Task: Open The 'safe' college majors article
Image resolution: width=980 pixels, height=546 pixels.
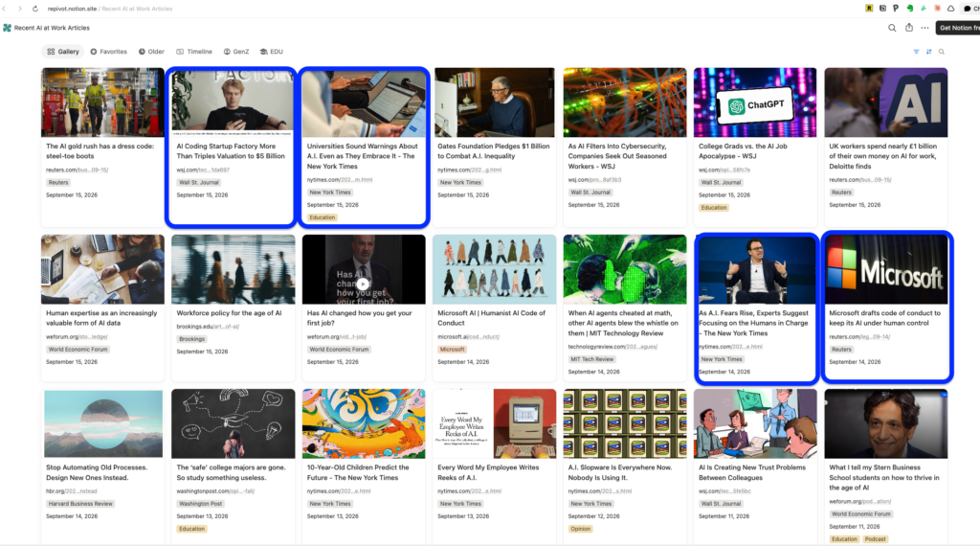Action: 234,466
